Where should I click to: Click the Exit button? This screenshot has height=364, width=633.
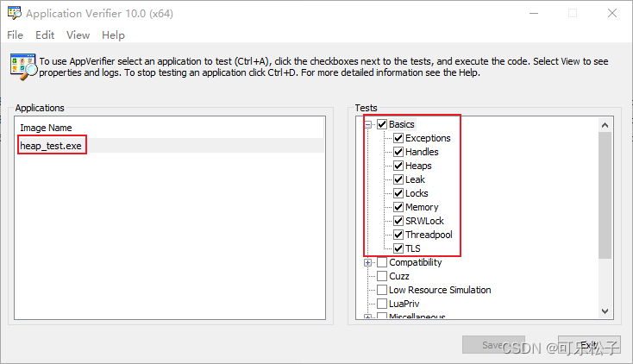[589, 345]
